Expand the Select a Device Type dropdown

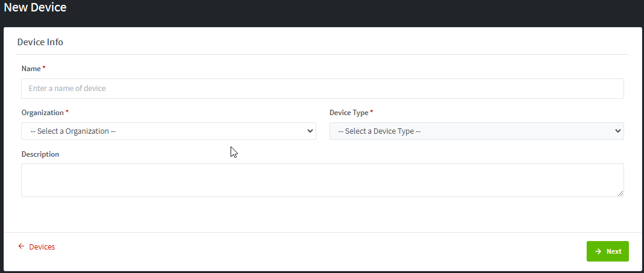click(476, 131)
